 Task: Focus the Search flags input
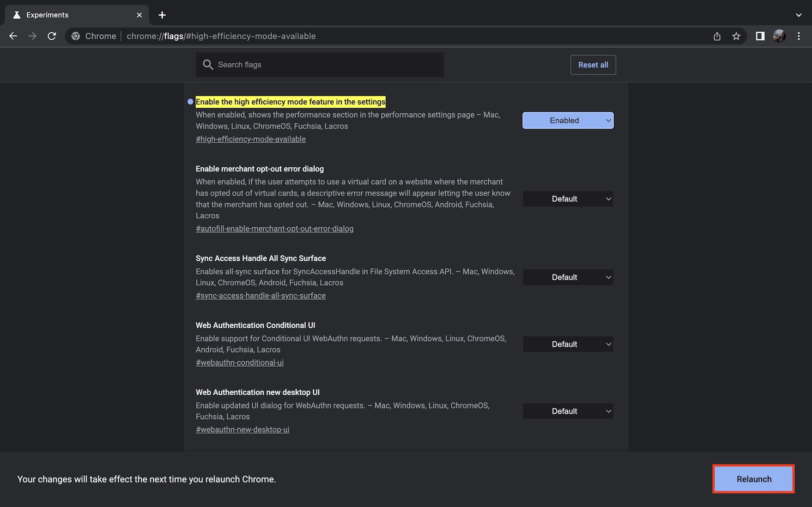(x=323, y=65)
